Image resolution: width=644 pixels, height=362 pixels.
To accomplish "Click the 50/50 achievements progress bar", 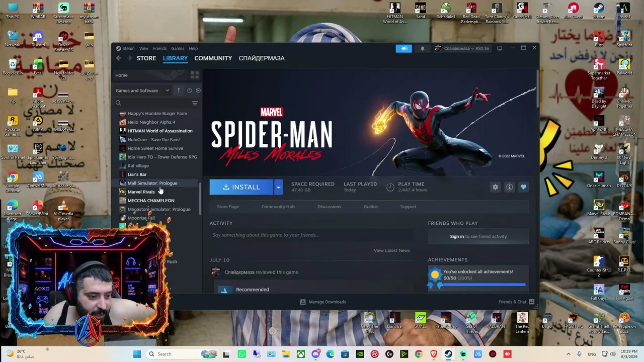I will pos(485,285).
